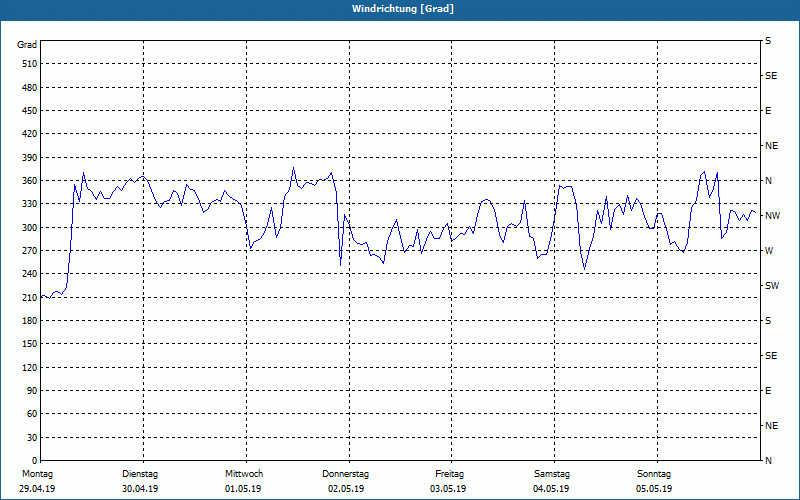Click the 90 degree axis label
This screenshot has height=500, width=800.
pyautogui.click(x=32, y=390)
